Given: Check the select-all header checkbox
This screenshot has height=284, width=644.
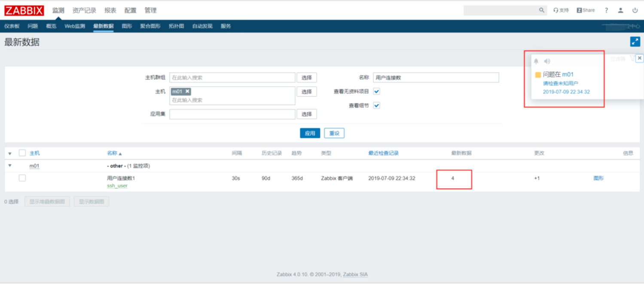Looking at the screenshot, I should [22, 153].
